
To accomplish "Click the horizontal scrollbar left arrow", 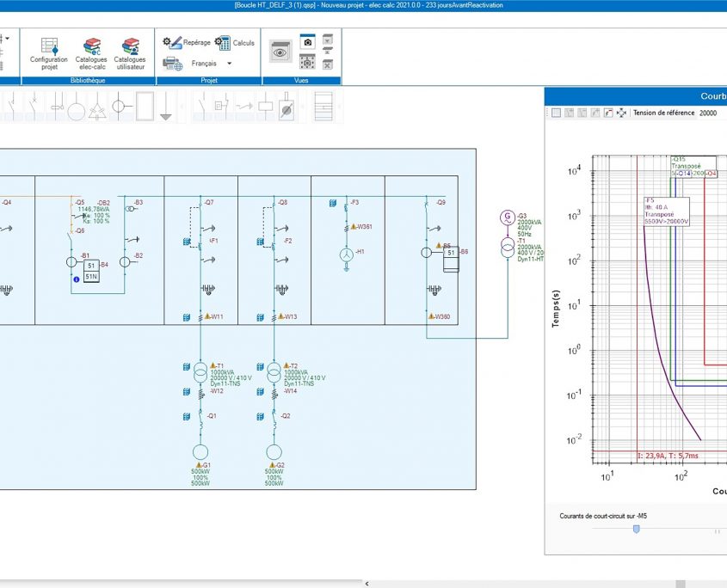I will pyautogui.click(x=367, y=584).
